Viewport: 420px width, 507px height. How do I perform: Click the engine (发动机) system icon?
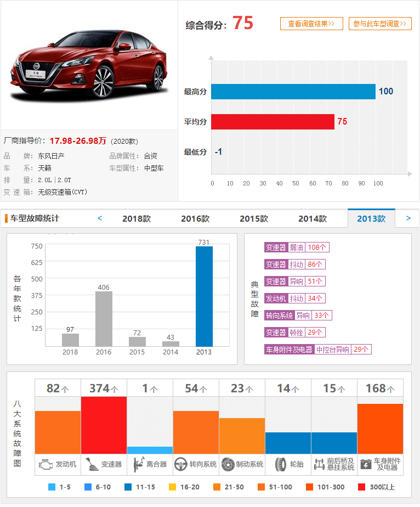[x=46, y=464]
